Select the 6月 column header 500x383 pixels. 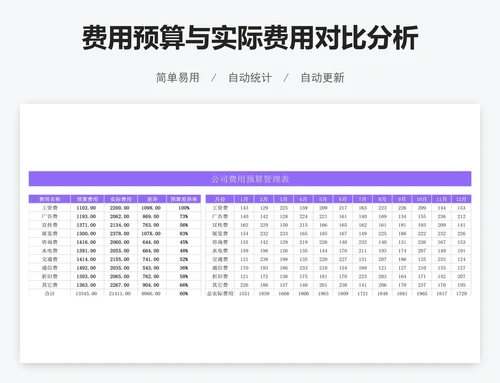(x=343, y=199)
